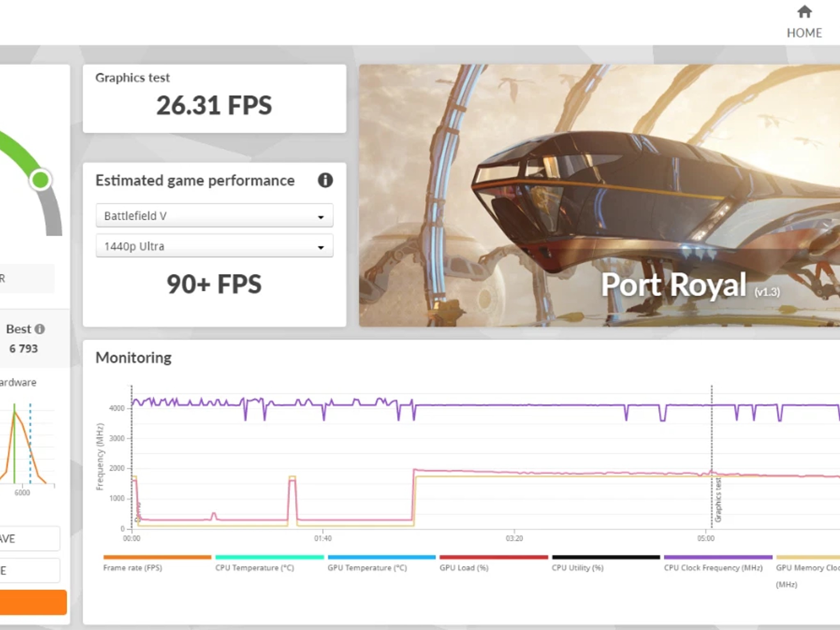The image size is (840, 630).
Task: Click the Monitoring section heading
Action: click(x=134, y=358)
